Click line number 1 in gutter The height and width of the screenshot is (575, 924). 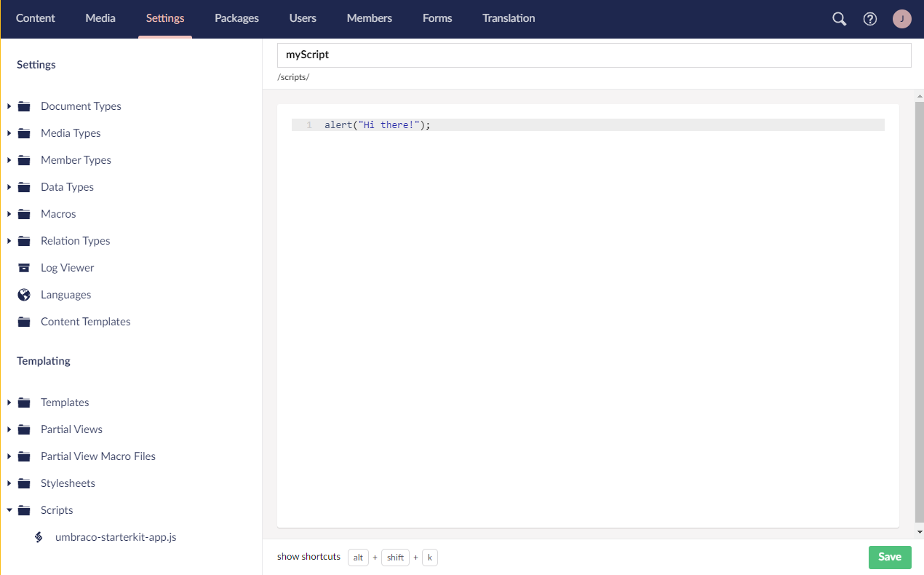click(309, 125)
